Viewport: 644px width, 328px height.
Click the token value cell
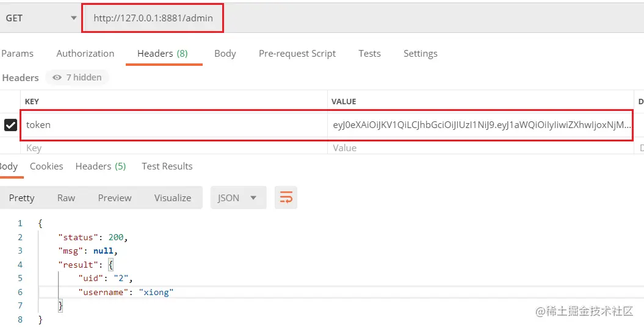coord(480,124)
